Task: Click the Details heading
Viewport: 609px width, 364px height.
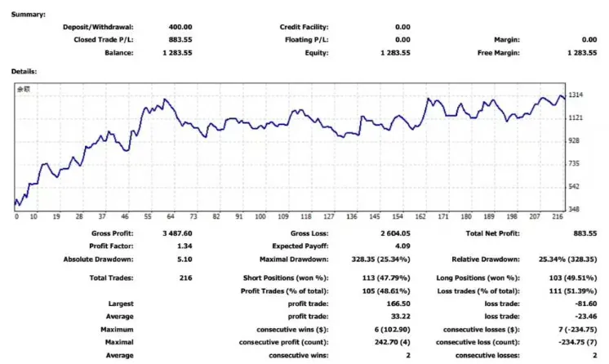Action: pos(24,71)
